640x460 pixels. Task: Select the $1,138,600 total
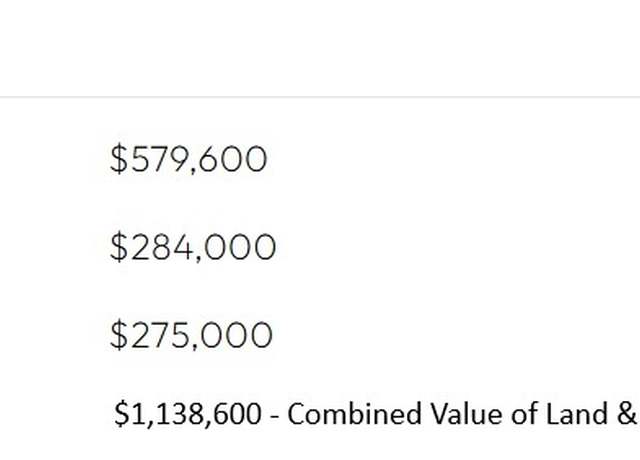point(188,414)
